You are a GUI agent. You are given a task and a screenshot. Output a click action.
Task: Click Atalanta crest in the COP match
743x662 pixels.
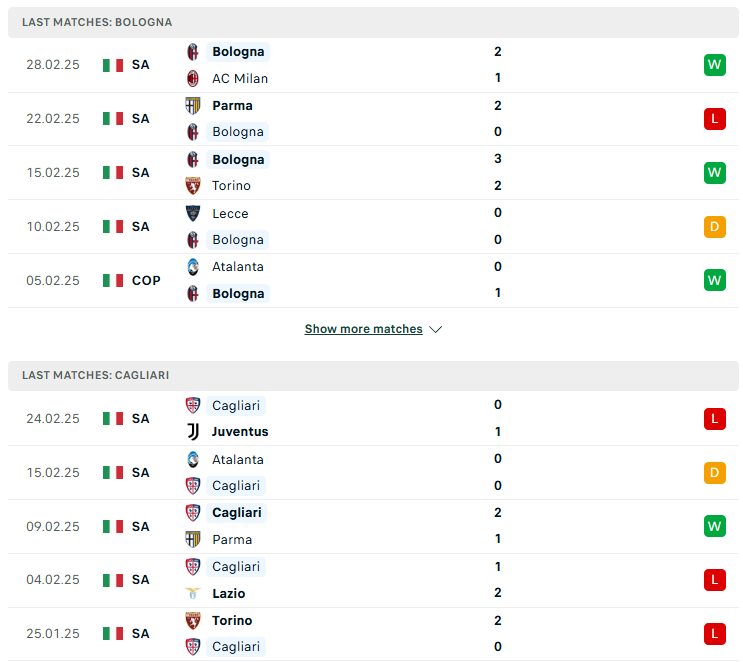click(x=192, y=267)
